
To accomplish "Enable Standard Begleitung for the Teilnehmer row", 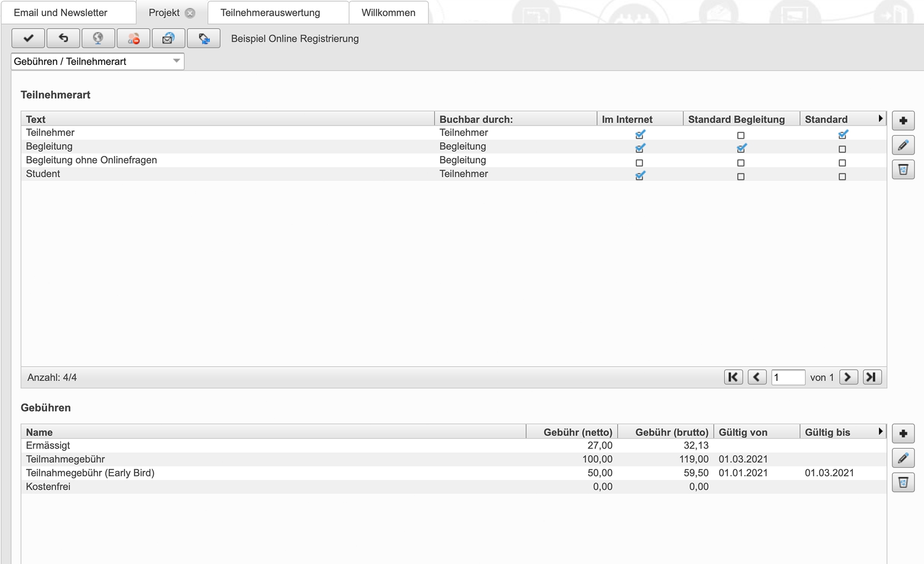I will tap(741, 135).
